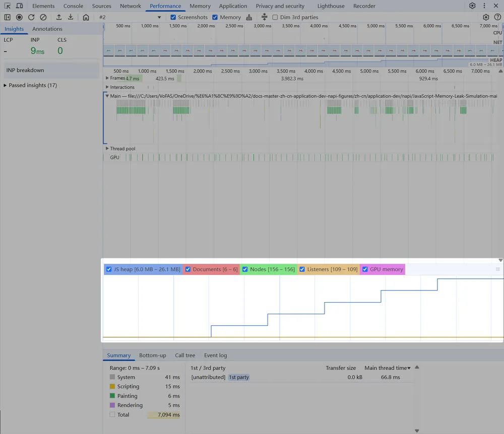Switch to the Call tree tab

click(x=185, y=355)
